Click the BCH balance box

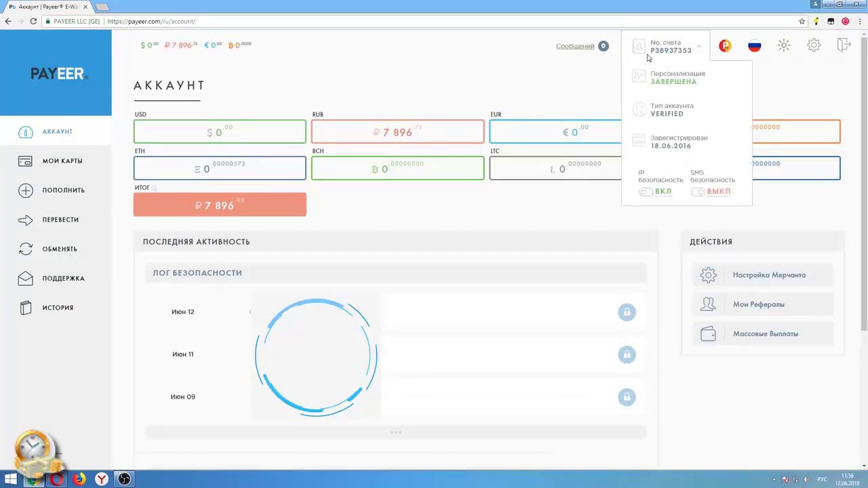click(x=397, y=168)
